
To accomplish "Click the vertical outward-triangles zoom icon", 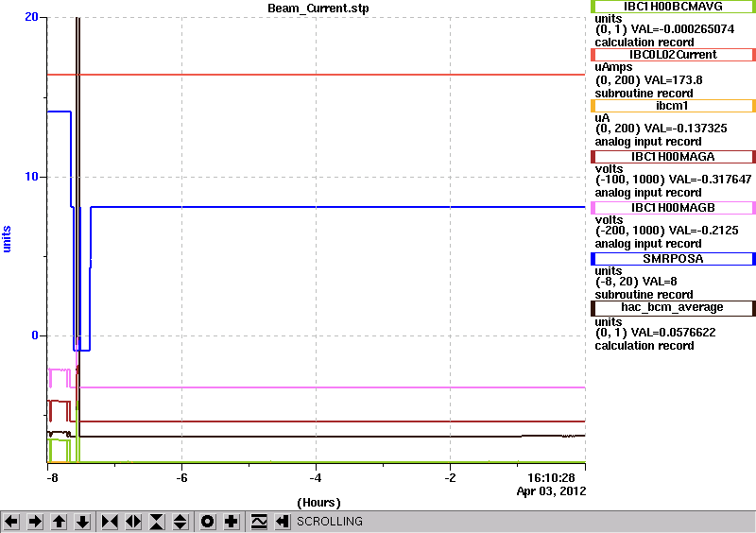I will coord(180,522).
